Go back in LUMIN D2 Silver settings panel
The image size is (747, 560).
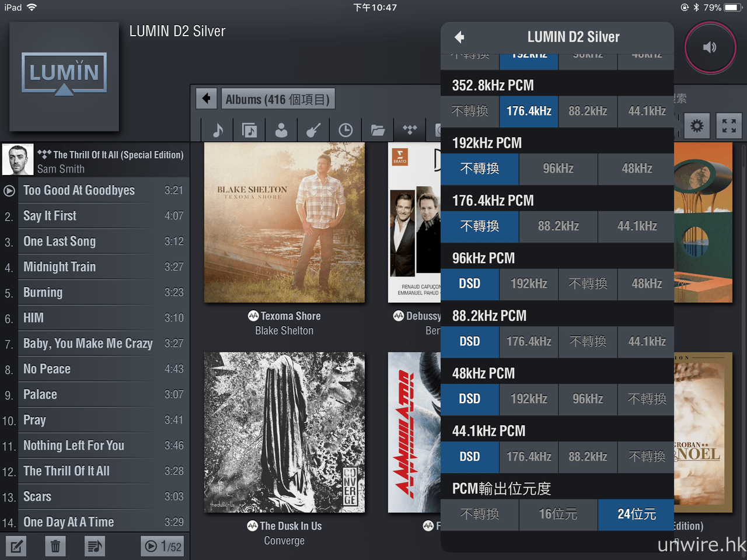[x=460, y=37]
